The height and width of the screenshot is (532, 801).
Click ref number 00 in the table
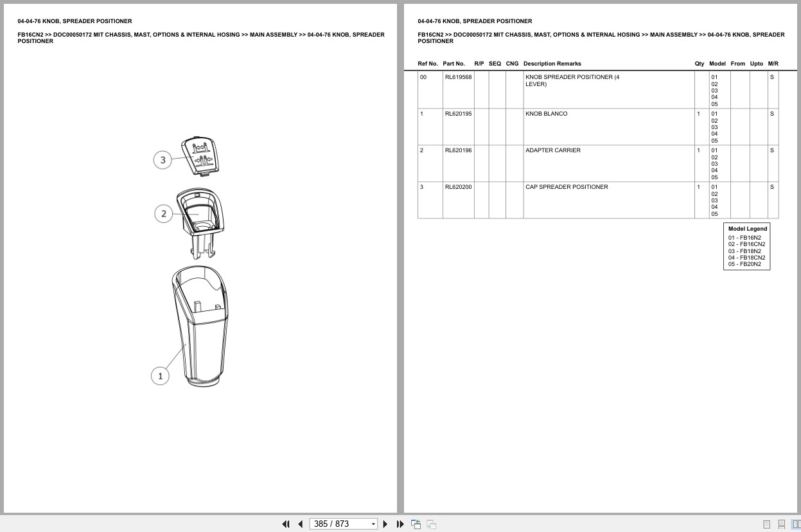coord(423,77)
